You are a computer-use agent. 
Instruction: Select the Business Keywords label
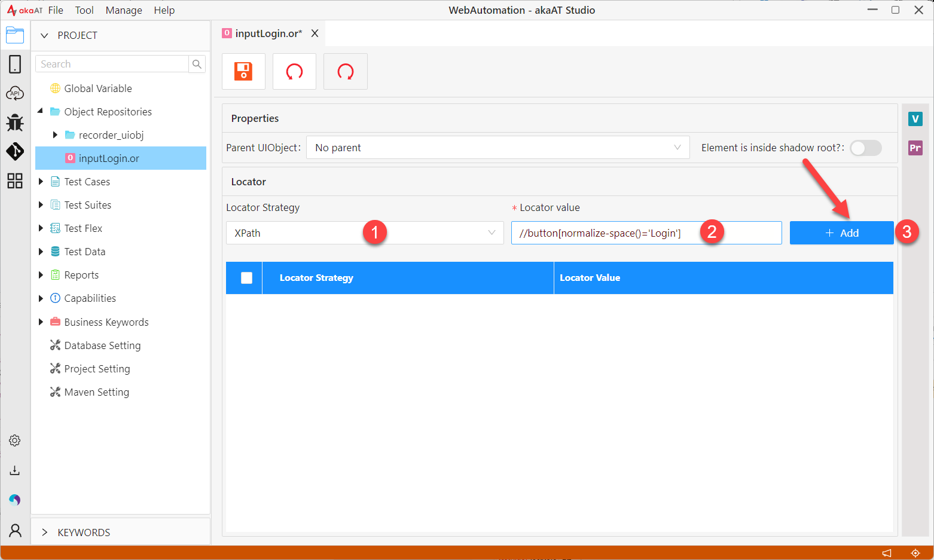[106, 322]
